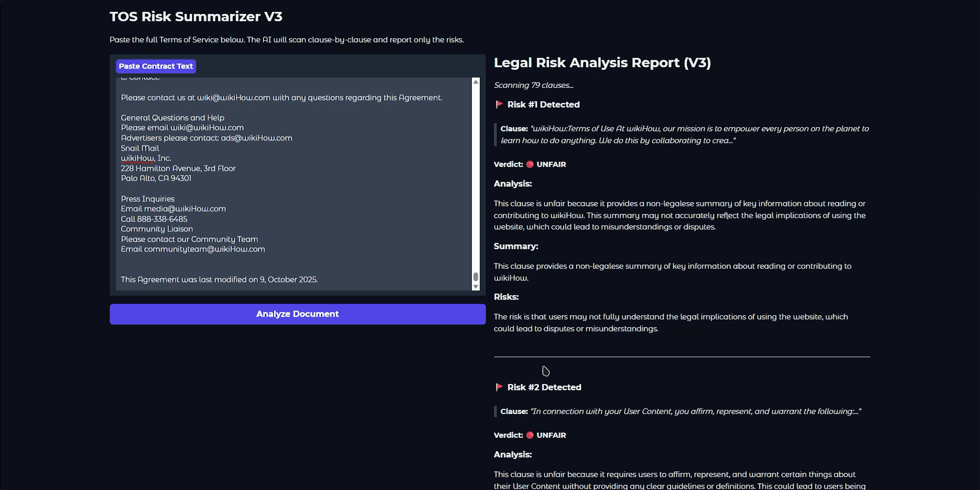Click the contract text box scrollbar thumb
This screenshot has width=980, height=490.
[x=476, y=277]
